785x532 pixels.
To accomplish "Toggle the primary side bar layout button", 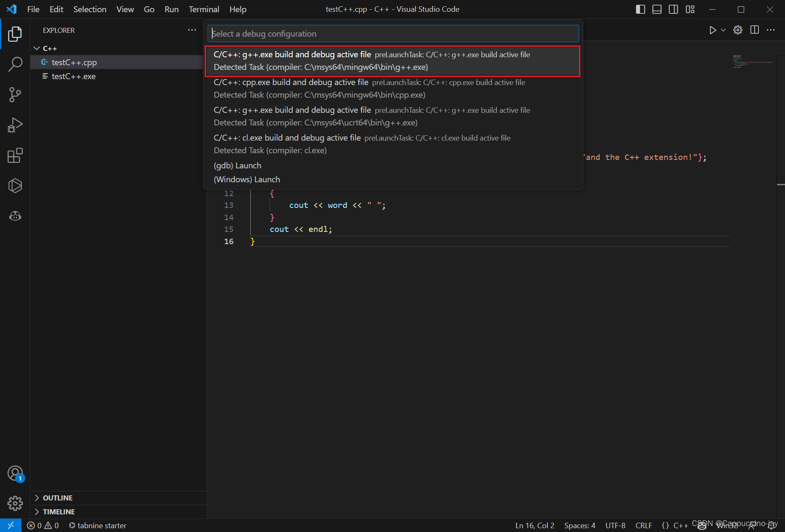I will click(x=640, y=9).
